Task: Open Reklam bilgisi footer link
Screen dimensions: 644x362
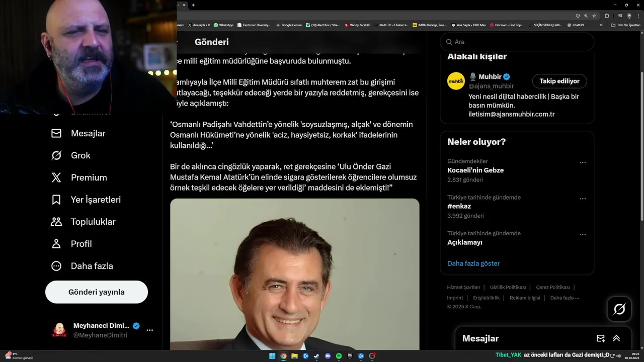Action: click(x=525, y=298)
